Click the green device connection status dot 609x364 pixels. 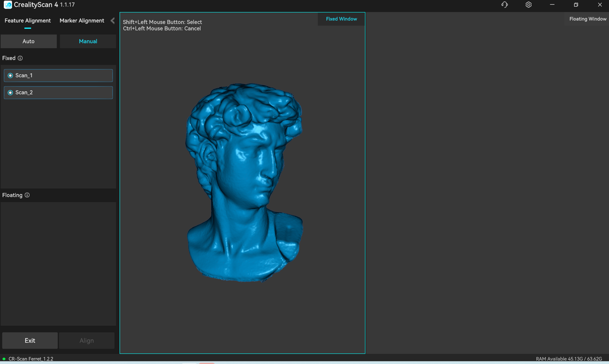4,359
